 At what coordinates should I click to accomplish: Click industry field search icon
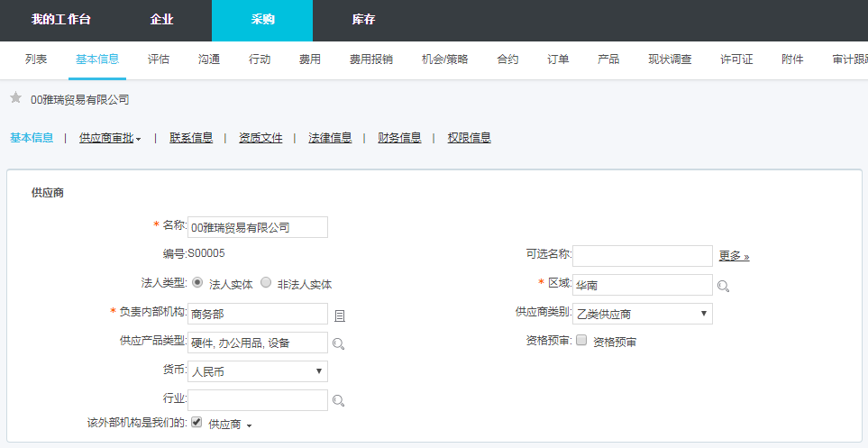point(339,401)
